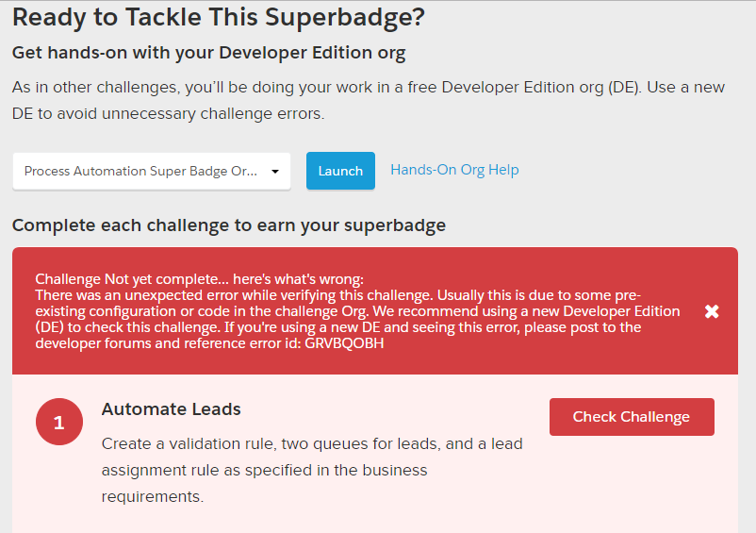Click 'new Developer Edition' phrase in error banner
756x533 pixels.
(x=603, y=311)
